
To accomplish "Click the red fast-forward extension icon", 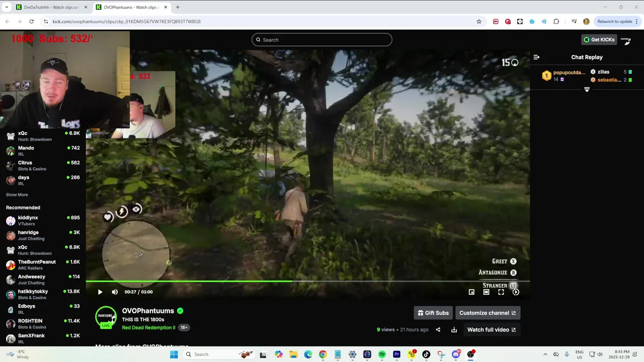I will click(x=496, y=22).
